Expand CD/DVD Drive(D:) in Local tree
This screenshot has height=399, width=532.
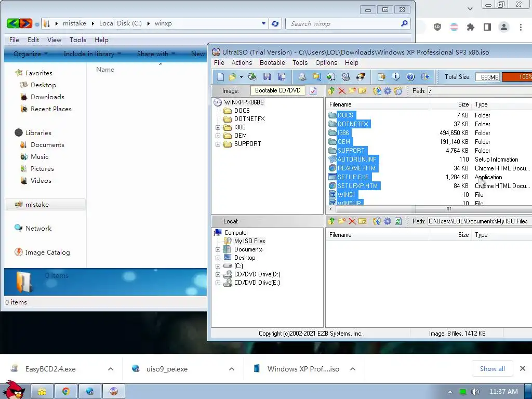[x=218, y=274]
